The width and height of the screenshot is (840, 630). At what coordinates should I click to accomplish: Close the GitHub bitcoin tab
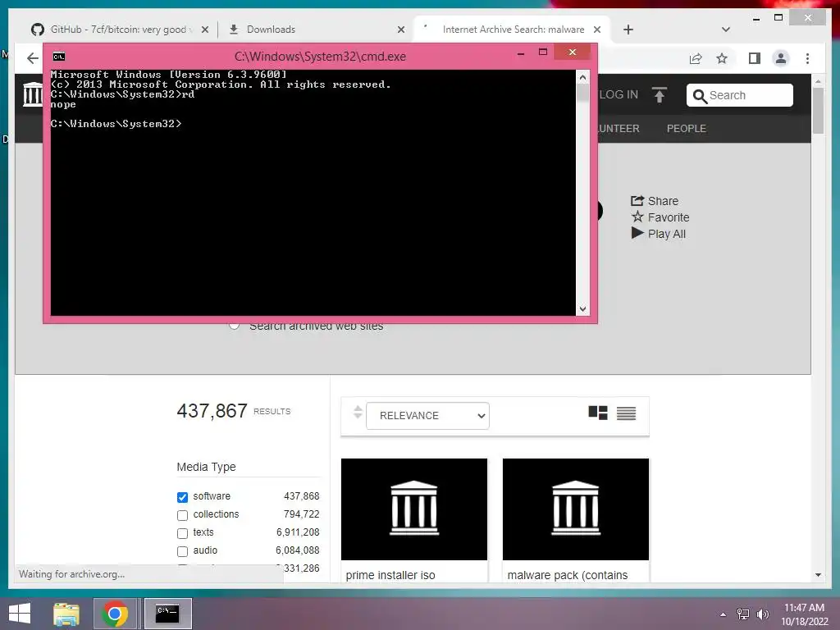pyautogui.click(x=204, y=30)
